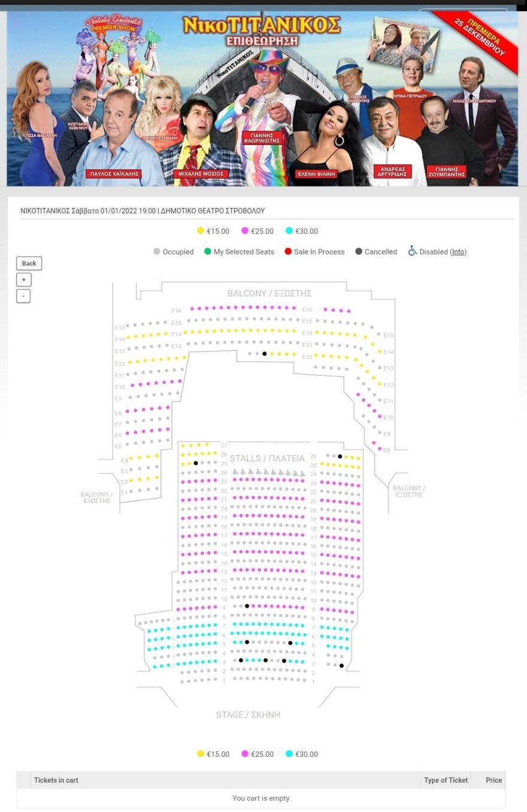This screenshot has height=812, width=527.
Task: Zoom out with the minus button
Action: point(23,295)
